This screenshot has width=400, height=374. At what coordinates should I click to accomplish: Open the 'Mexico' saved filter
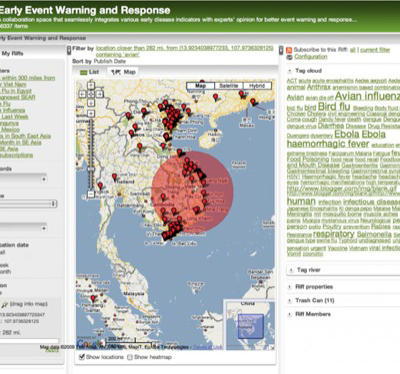point(10,130)
